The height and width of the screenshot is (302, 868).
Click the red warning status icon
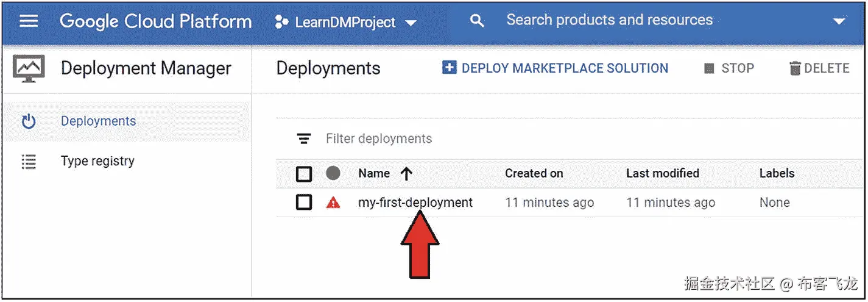333,203
